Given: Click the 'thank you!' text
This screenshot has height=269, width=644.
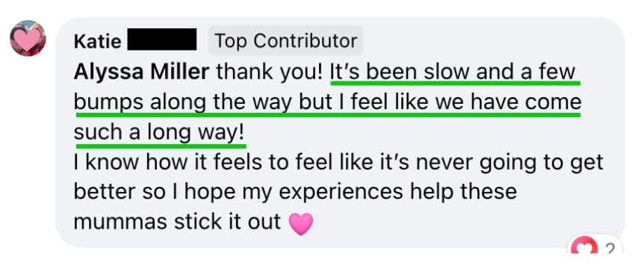Looking at the screenshot, I should click(x=270, y=72).
